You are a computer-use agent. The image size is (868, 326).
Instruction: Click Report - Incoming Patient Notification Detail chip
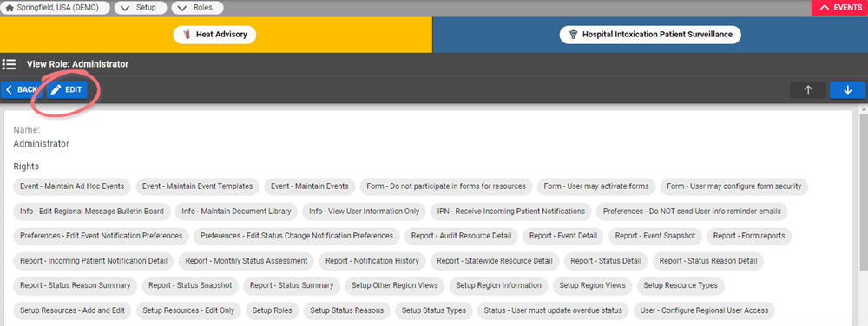(x=94, y=261)
